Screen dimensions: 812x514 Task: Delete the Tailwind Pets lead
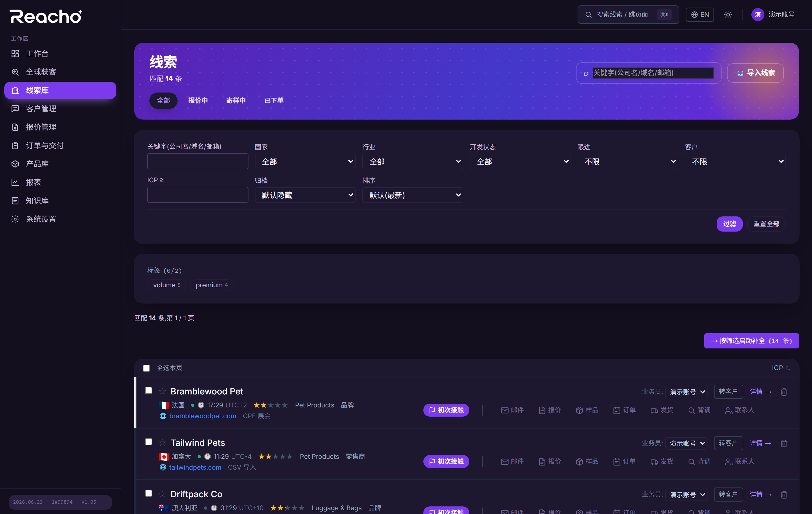[x=784, y=443]
